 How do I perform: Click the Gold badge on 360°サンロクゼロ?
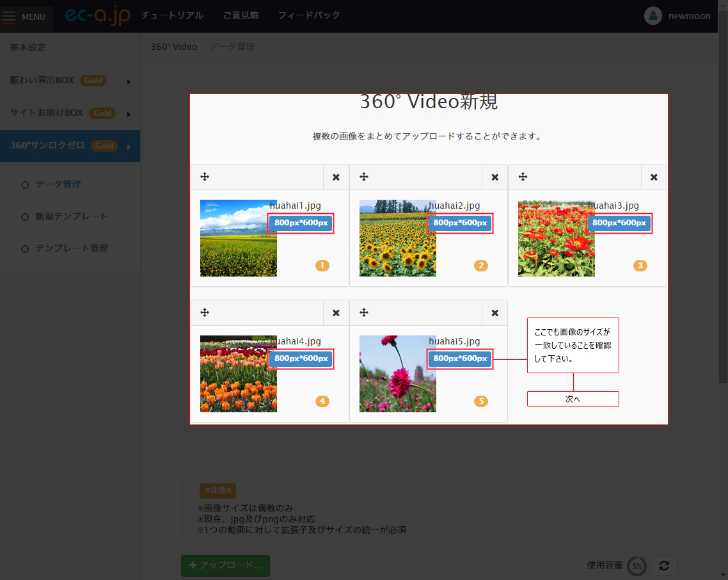click(104, 146)
